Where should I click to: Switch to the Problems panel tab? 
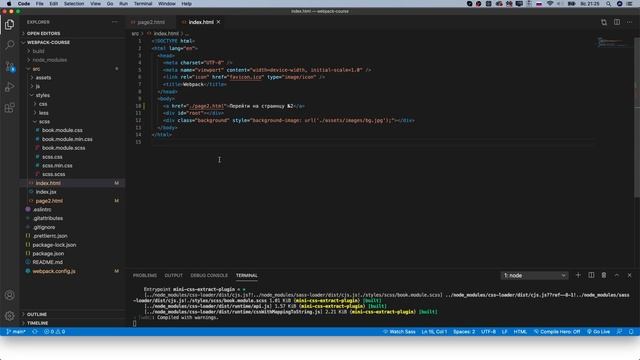[x=144, y=276]
